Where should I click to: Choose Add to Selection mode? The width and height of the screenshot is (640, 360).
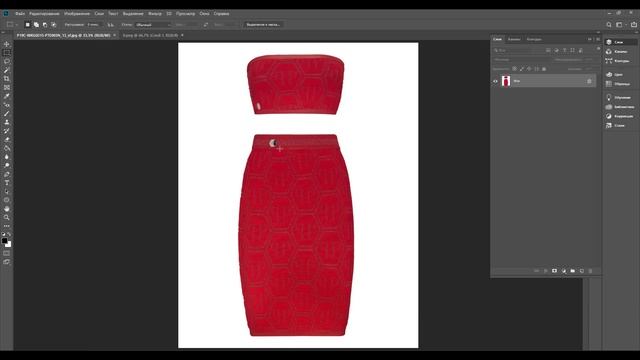[x=36, y=24]
